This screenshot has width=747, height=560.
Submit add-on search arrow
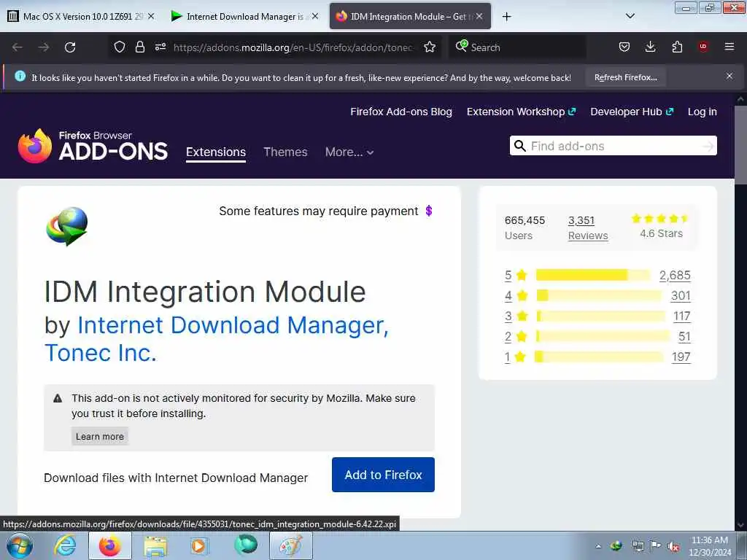pos(708,146)
